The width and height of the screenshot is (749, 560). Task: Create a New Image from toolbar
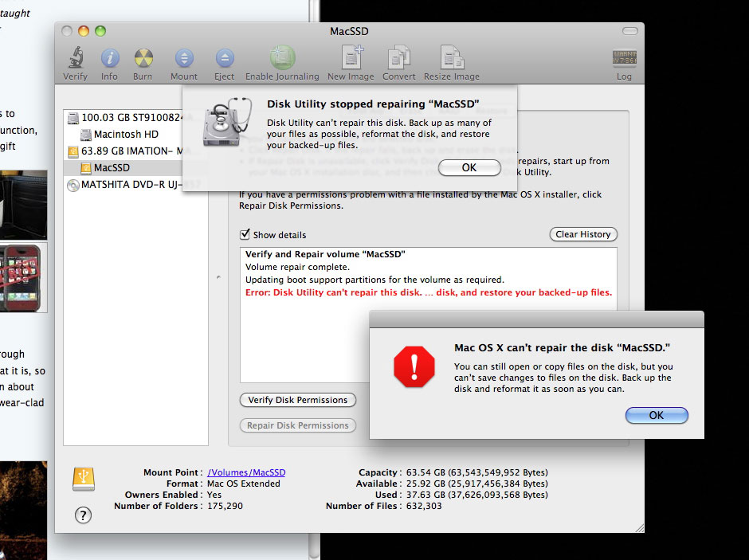coord(352,58)
